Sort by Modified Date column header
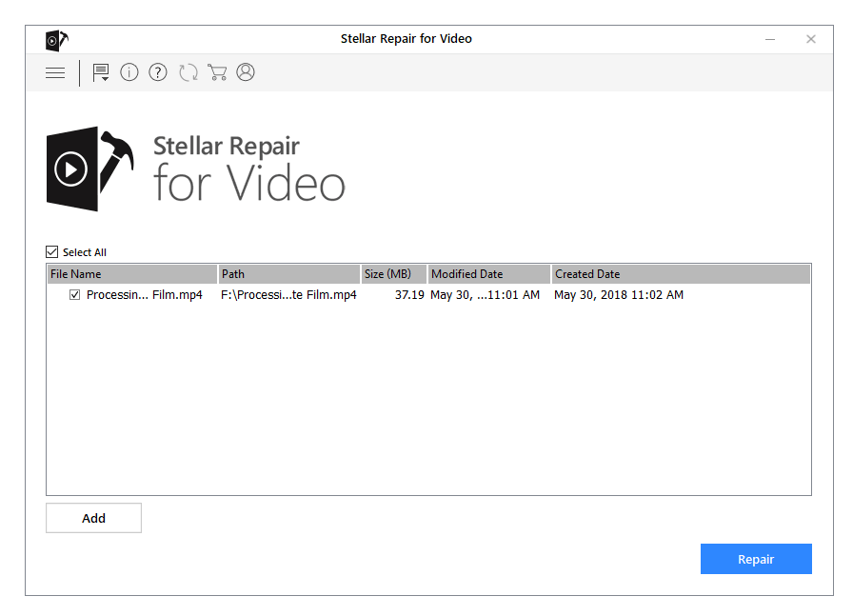Screen dimensions: 853x616 (x=489, y=274)
